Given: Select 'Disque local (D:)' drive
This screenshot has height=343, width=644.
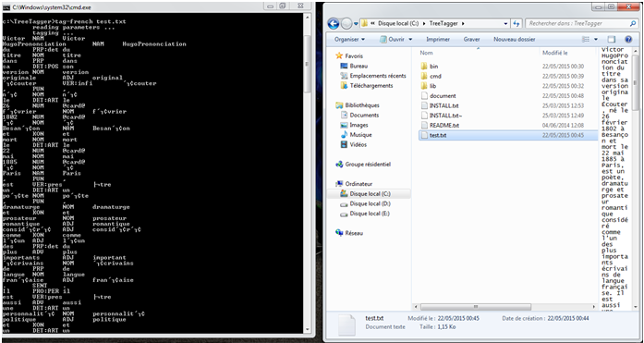Looking at the screenshot, I should pyautogui.click(x=366, y=203).
